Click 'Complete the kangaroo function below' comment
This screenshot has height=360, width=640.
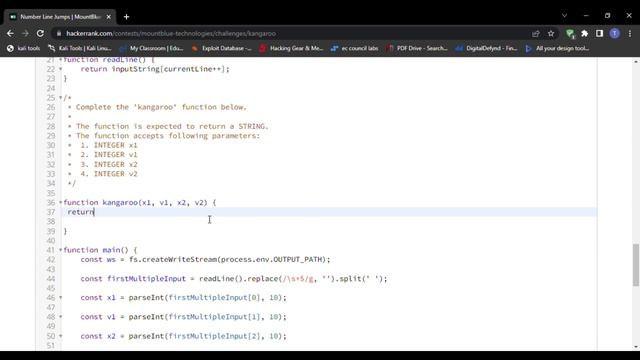161,107
